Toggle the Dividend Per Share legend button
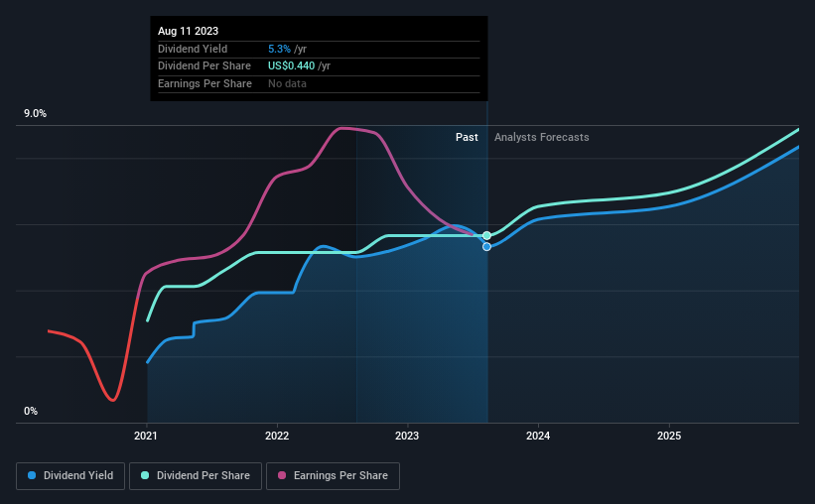The image size is (815, 504). pos(196,476)
